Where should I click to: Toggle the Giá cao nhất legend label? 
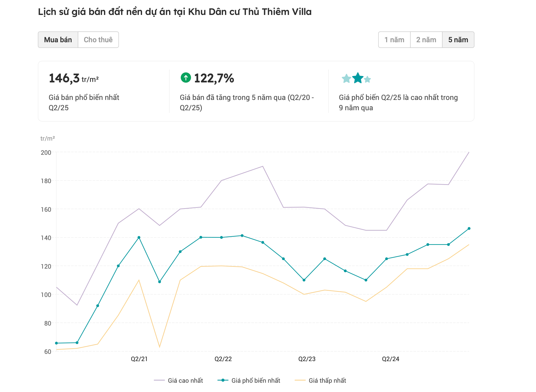click(185, 380)
